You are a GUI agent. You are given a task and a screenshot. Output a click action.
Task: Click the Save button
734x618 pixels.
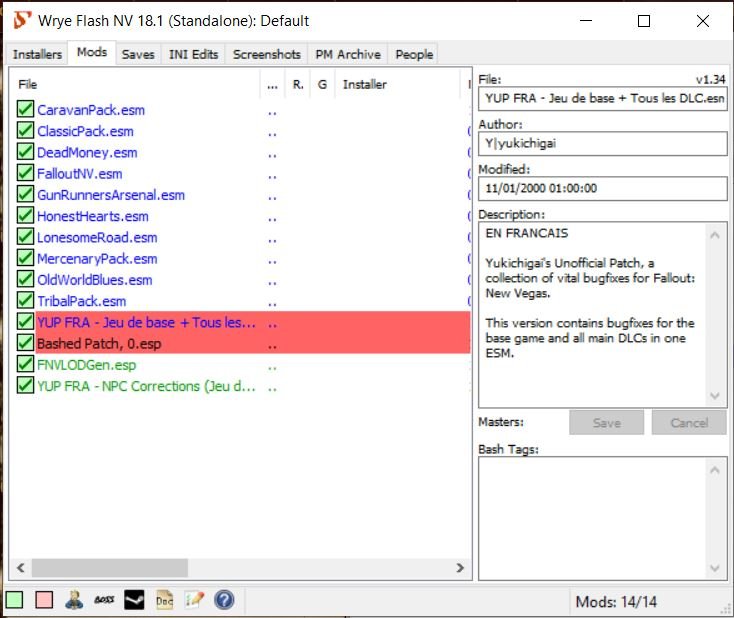[607, 423]
